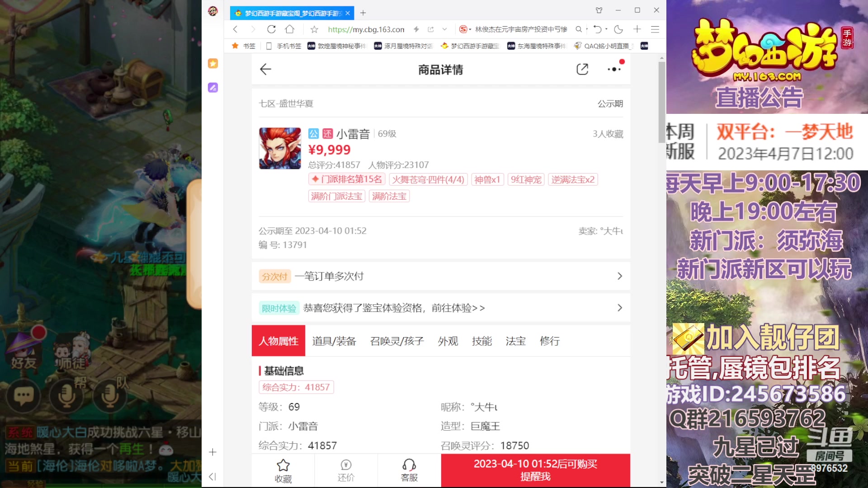Open the 东海蜃境特殊事件 bookmark
This screenshot has width=868, height=488.
pos(537,46)
